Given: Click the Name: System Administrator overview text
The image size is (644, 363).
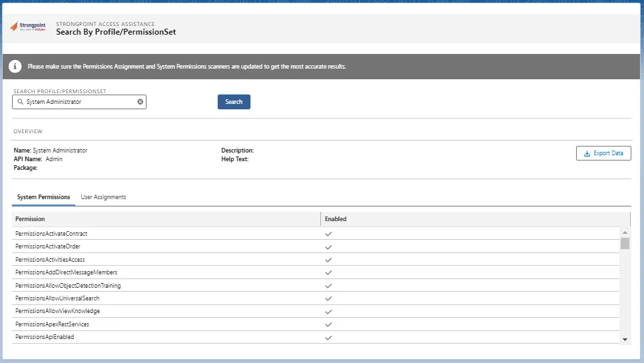Looking at the screenshot, I should click(x=51, y=151).
